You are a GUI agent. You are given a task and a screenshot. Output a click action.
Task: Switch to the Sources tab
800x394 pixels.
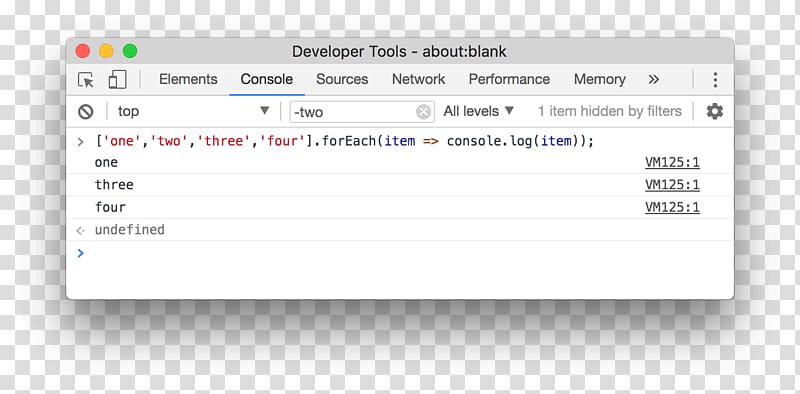[x=342, y=80]
